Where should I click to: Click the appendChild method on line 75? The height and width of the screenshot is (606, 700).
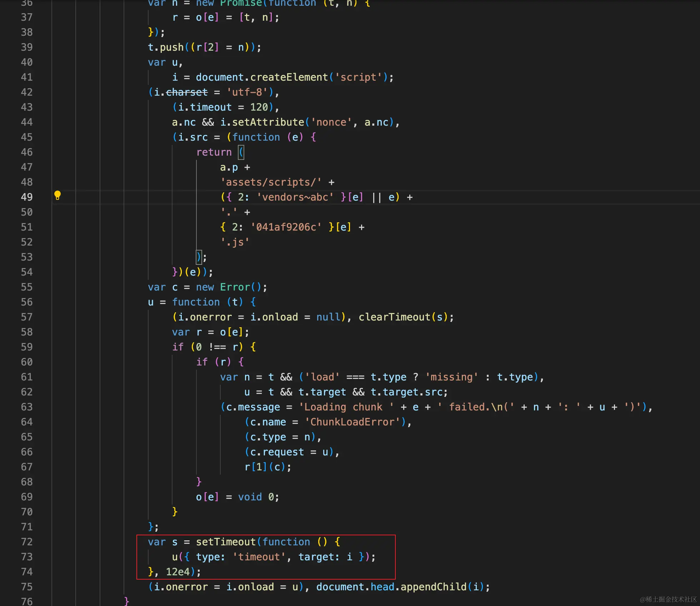[433, 587]
